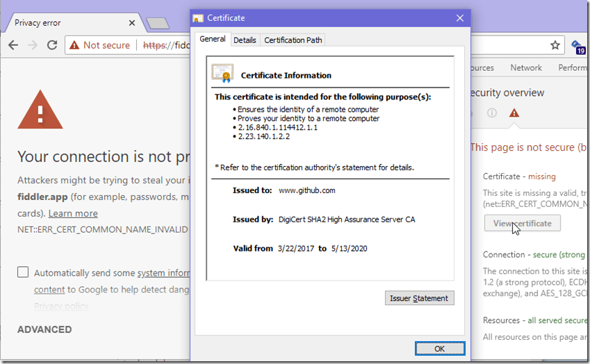The height and width of the screenshot is (364, 590).
Task: Select the General tab in the Certificate dialog
Action: click(x=212, y=40)
